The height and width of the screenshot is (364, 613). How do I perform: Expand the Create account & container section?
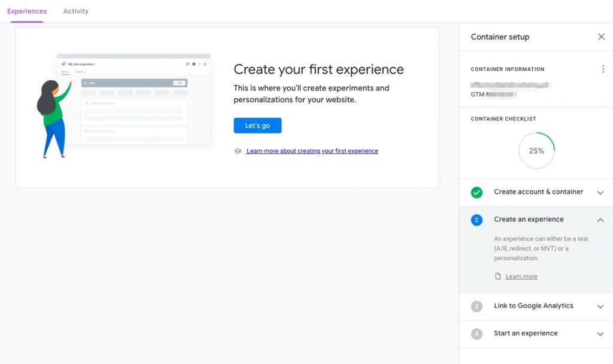pyautogui.click(x=600, y=192)
